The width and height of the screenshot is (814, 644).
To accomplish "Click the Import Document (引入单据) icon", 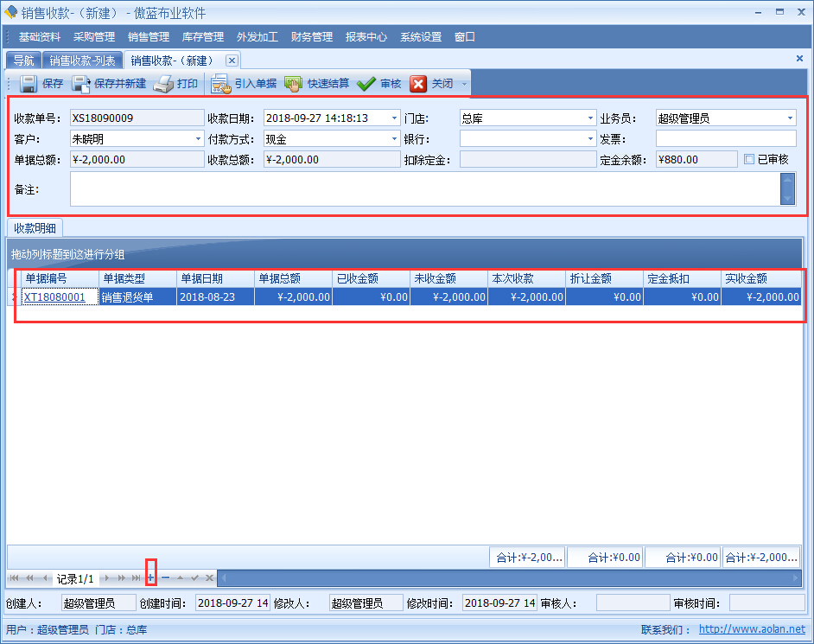I will (x=219, y=84).
